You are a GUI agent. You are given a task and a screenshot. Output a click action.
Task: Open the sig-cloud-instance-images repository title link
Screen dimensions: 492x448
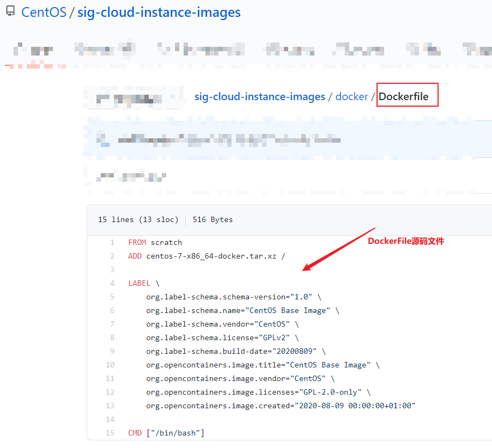[159, 12]
